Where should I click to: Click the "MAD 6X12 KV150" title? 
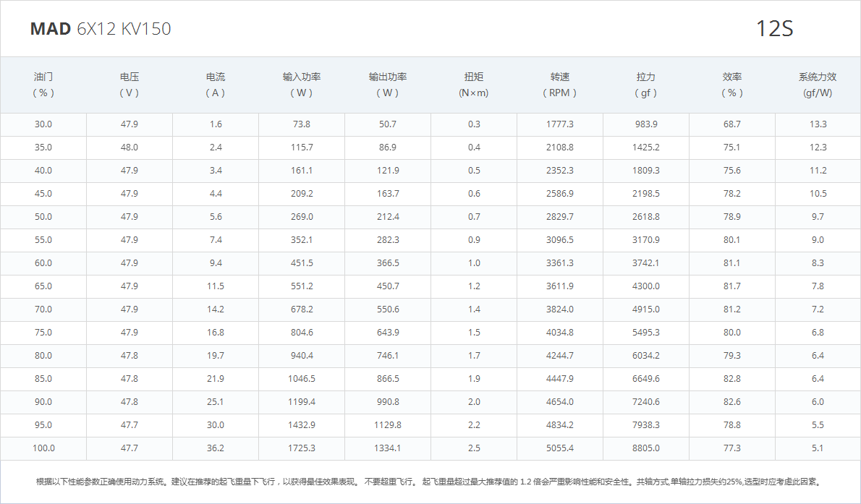[101, 28]
